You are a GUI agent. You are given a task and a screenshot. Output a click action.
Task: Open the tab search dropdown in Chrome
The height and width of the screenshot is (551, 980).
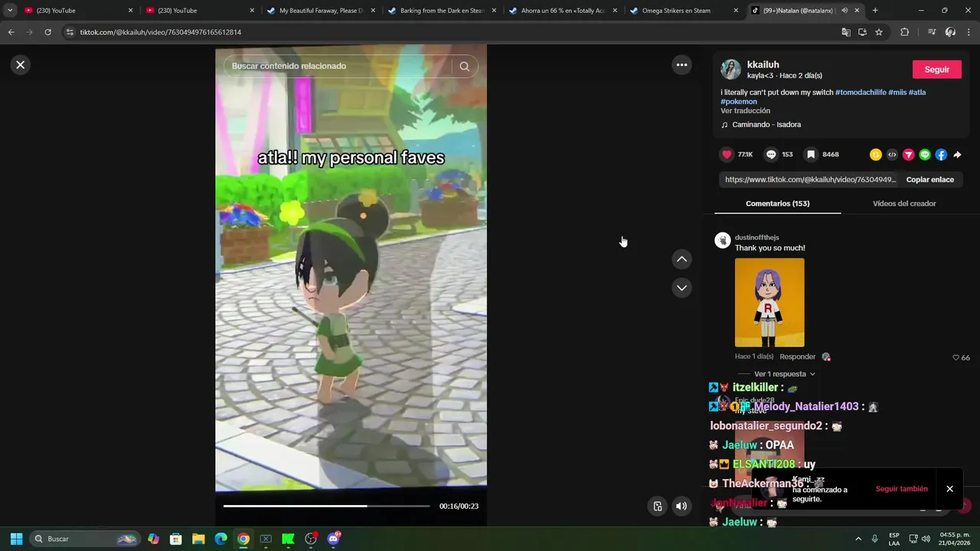coord(10,11)
